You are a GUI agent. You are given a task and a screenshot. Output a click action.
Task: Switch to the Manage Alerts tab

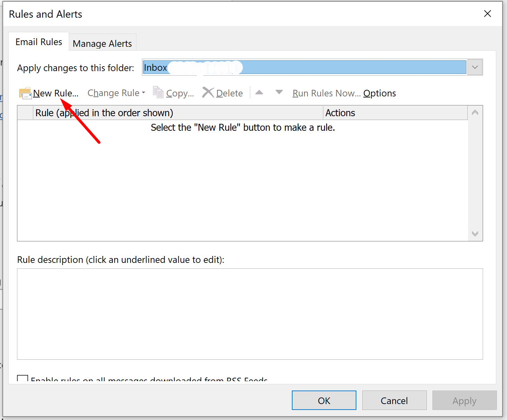click(x=102, y=43)
